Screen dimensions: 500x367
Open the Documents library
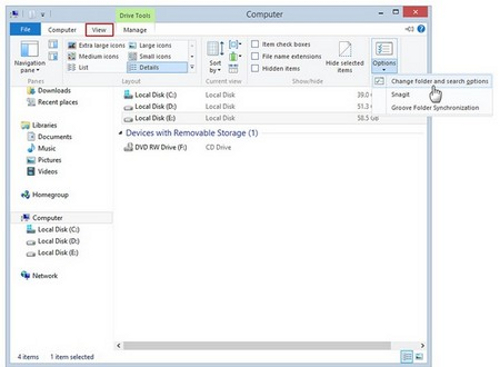(49, 137)
